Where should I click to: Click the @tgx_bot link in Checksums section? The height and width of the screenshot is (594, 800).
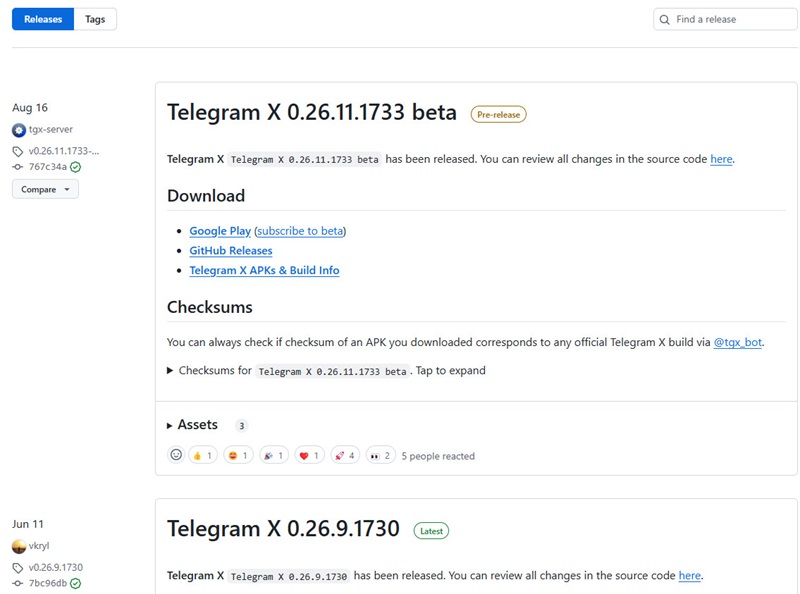coord(737,341)
